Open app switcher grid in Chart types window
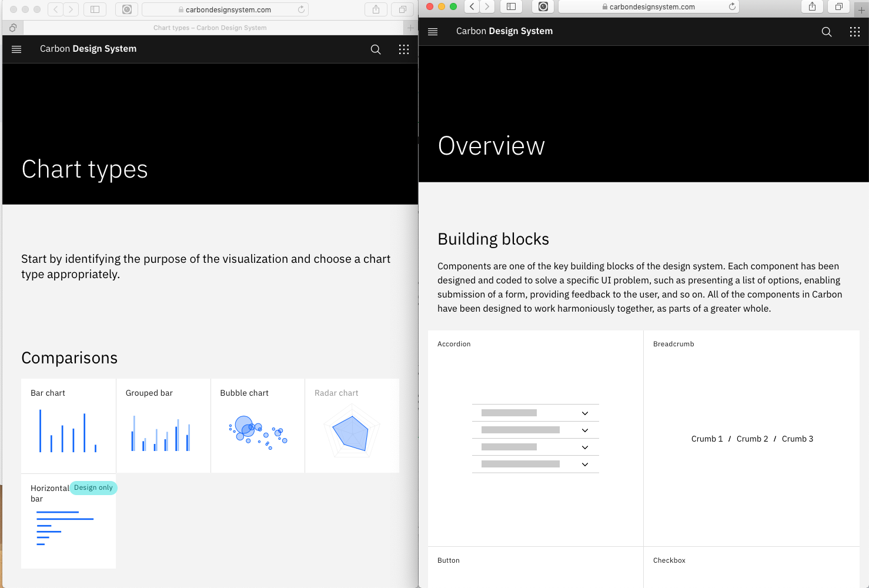Screen dimensions: 869x588 click(x=404, y=49)
